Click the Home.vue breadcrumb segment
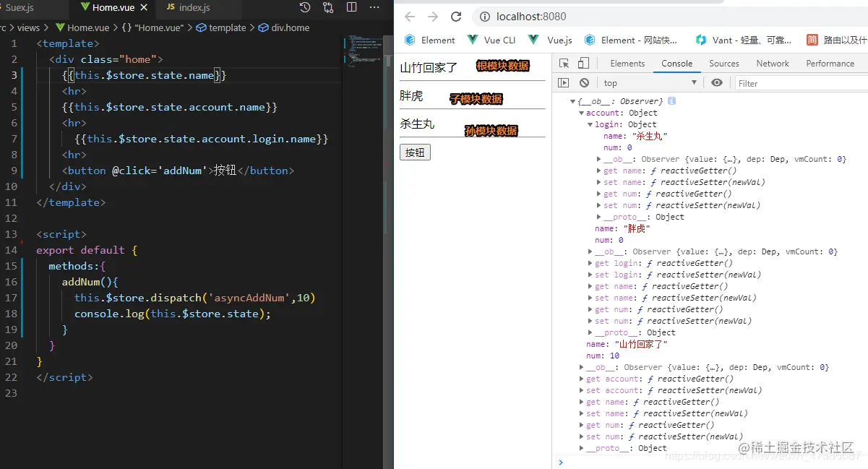Viewport: 868px width, 469px height. (82, 27)
